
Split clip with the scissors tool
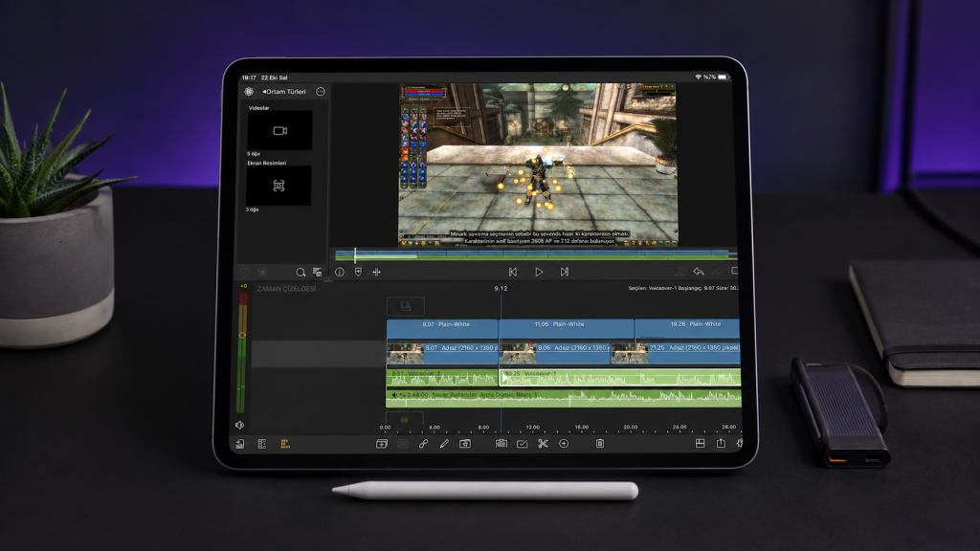543,444
